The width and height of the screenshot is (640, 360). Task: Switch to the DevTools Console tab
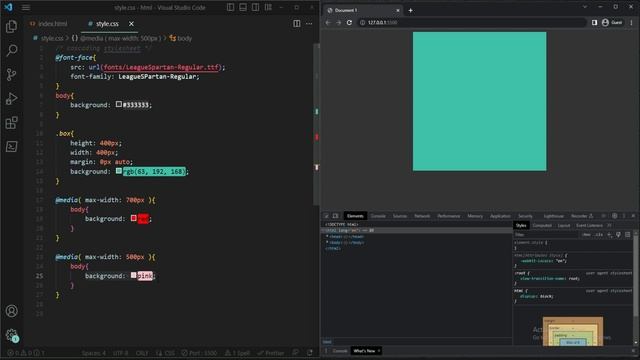click(378, 216)
